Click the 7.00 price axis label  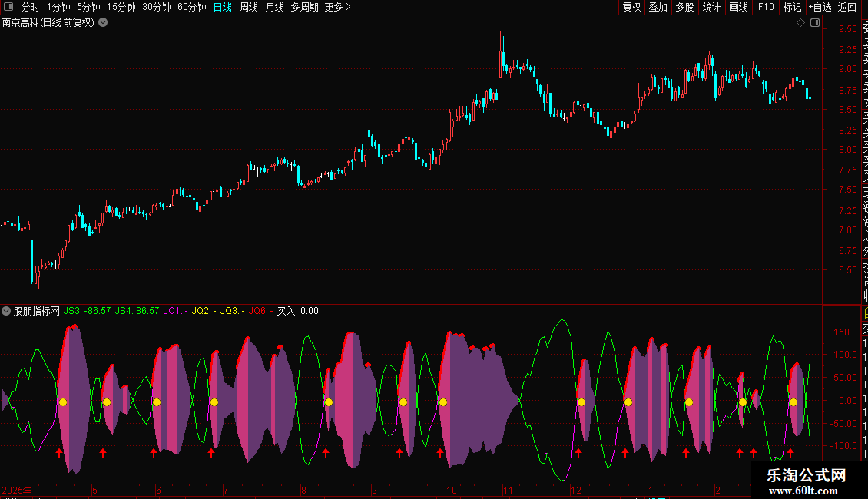point(848,230)
